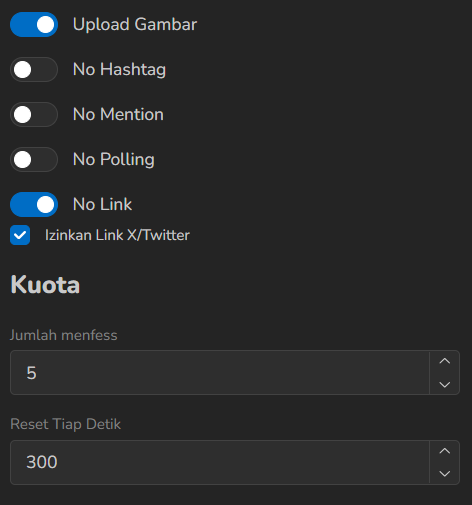
Task: Decrease Reset Tiap Detik with down arrow
Action: coord(445,474)
